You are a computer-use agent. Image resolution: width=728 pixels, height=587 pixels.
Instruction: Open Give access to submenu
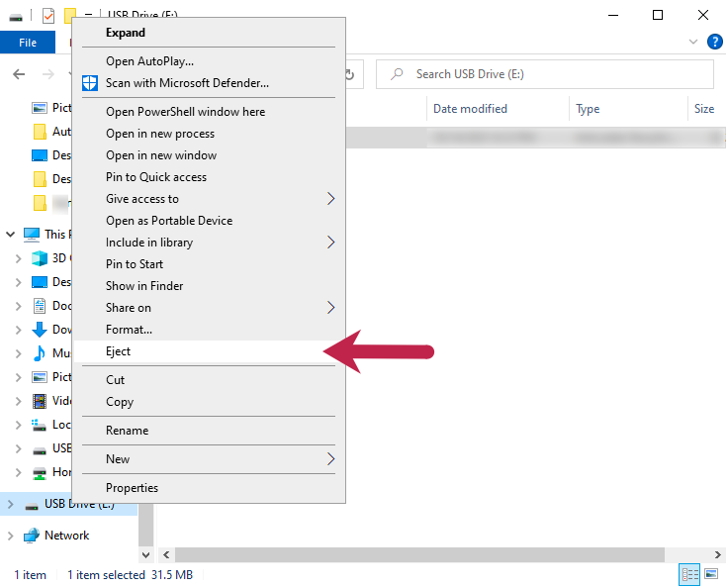pyautogui.click(x=209, y=199)
